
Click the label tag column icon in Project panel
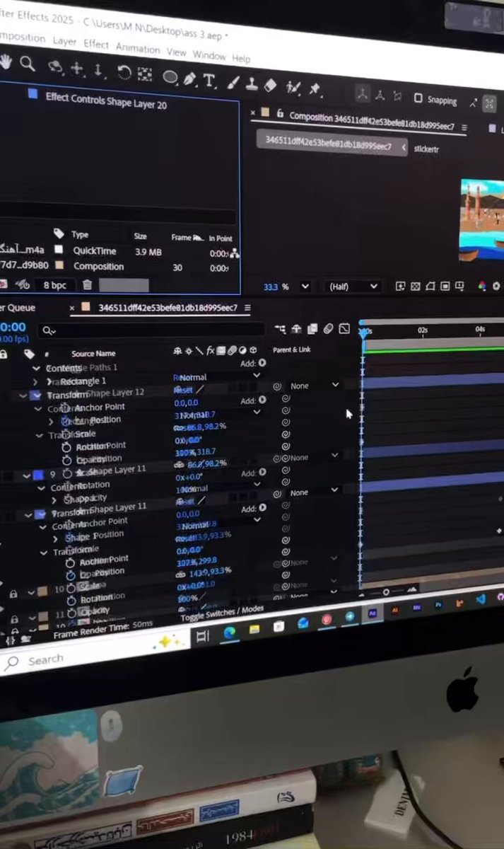tap(59, 233)
